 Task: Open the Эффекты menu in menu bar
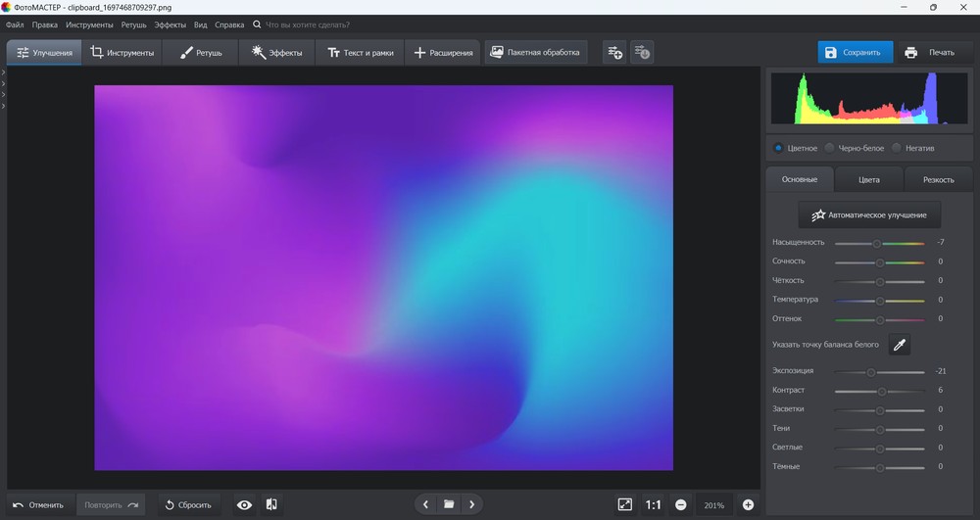171,24
